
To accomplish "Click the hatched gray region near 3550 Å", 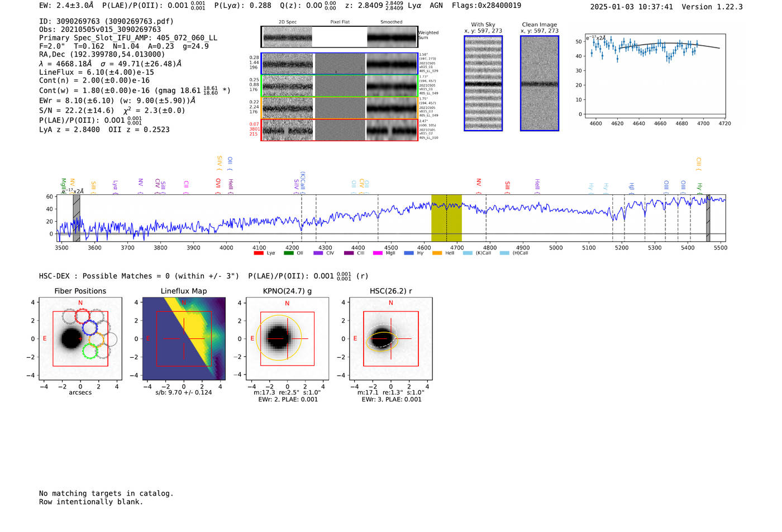I will 77,218.
